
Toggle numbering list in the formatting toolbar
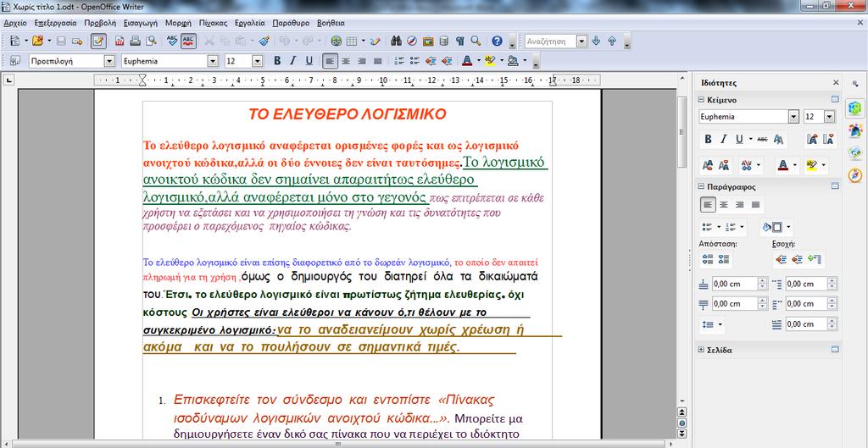pos(399,60)
